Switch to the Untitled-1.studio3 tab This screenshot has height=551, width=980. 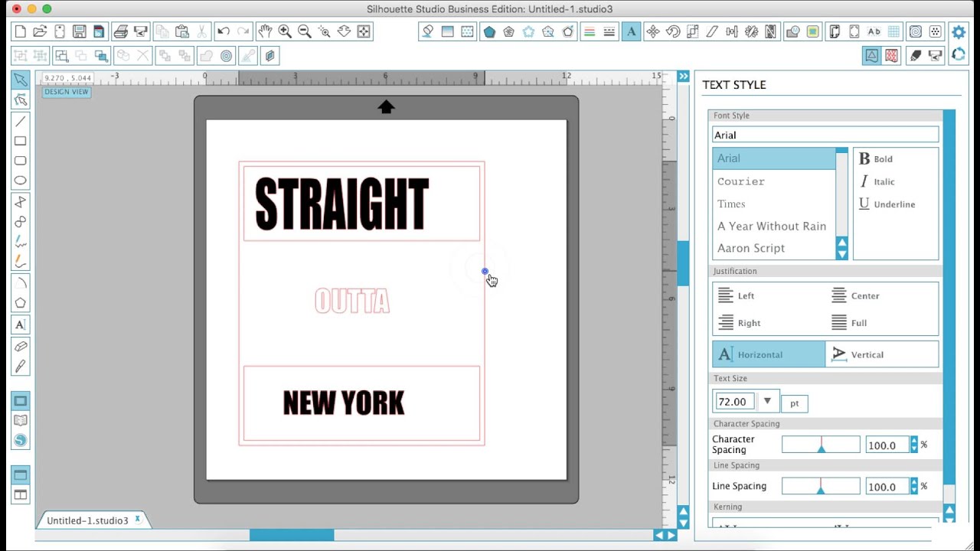[87, 520]
